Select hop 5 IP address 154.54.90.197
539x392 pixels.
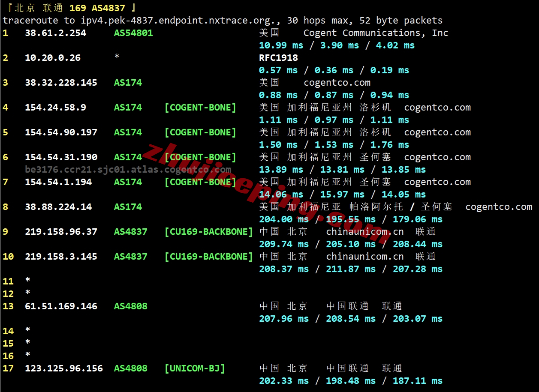coord(61,132)
